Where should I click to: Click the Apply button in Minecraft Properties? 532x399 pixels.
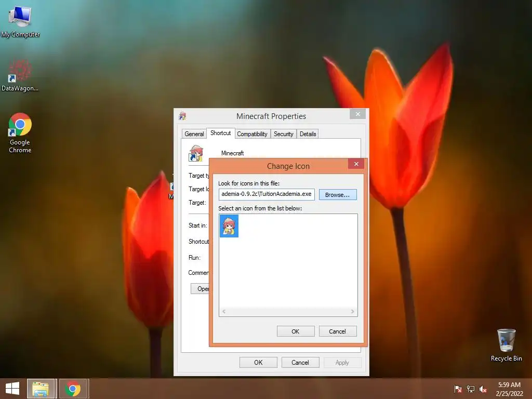point(342,362)
